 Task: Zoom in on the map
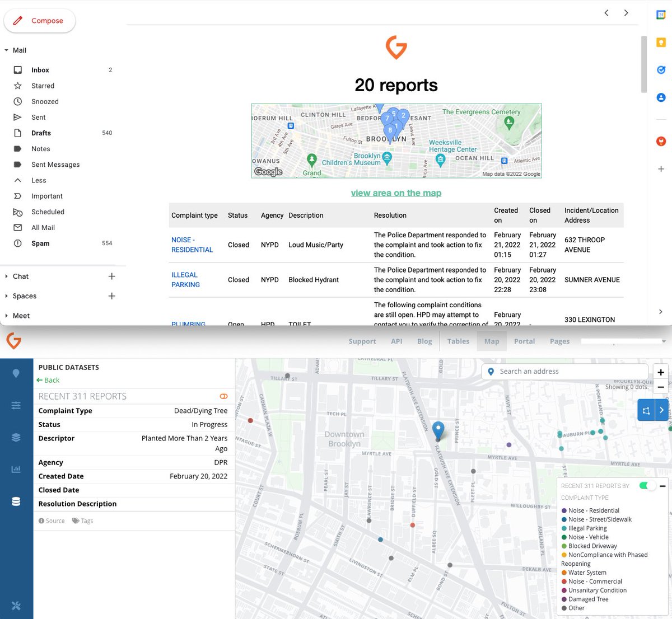661,372
